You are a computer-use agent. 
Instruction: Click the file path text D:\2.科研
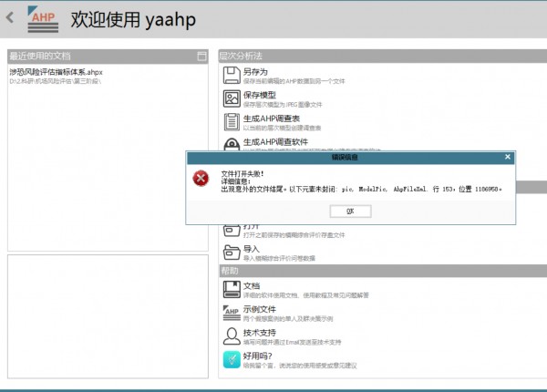click(x=55, y=81)
